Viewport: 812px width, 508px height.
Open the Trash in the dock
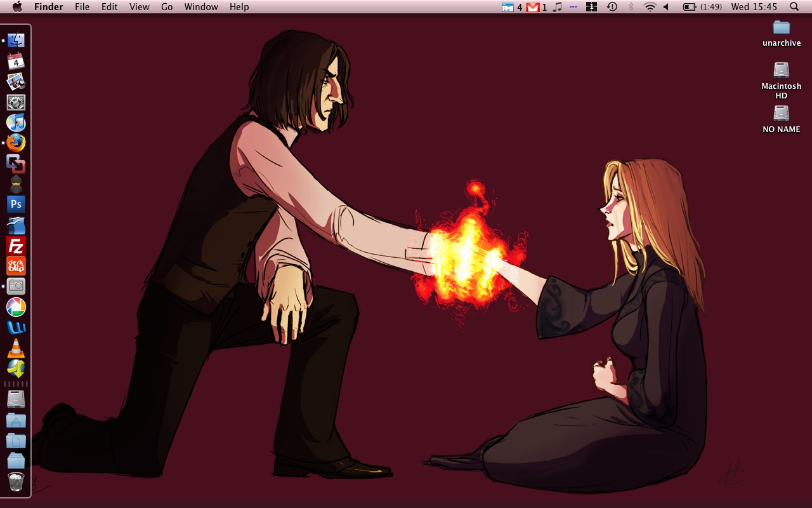click(x=16, y=481)
